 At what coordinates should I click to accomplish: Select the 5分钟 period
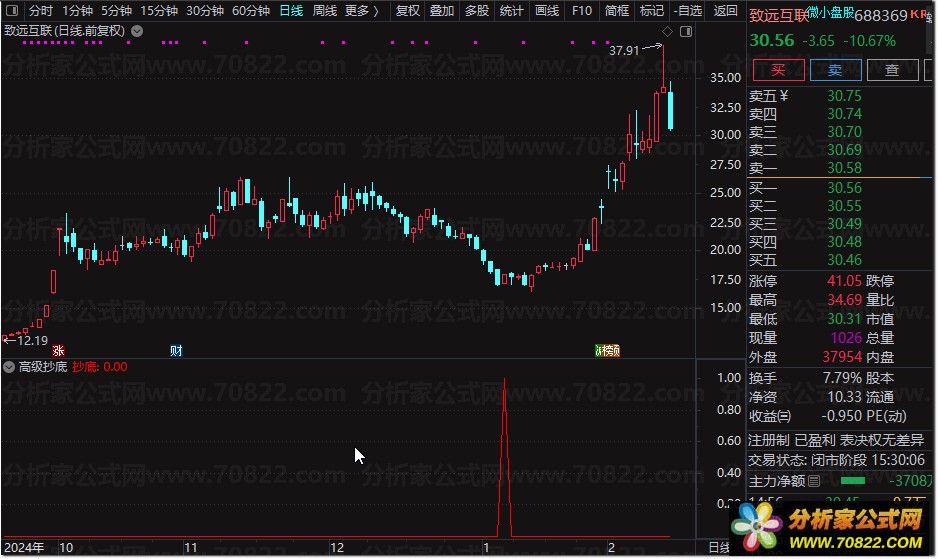pos(116,11)
